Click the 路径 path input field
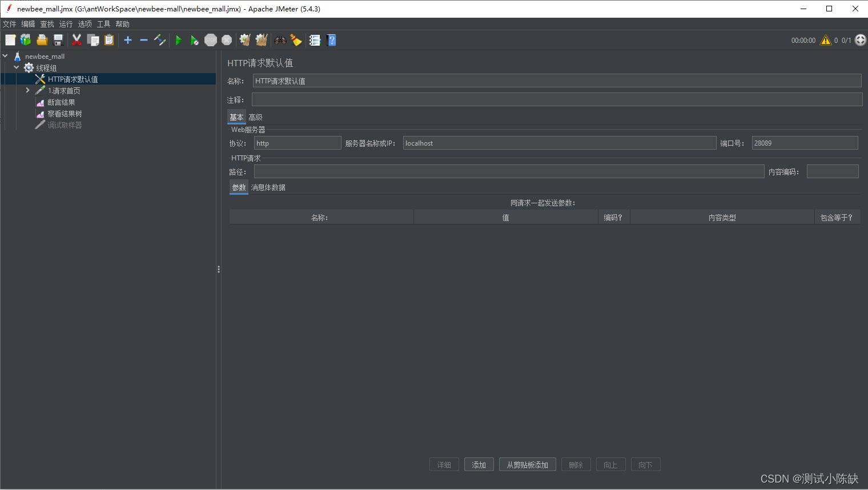 [x=509, y=171]
